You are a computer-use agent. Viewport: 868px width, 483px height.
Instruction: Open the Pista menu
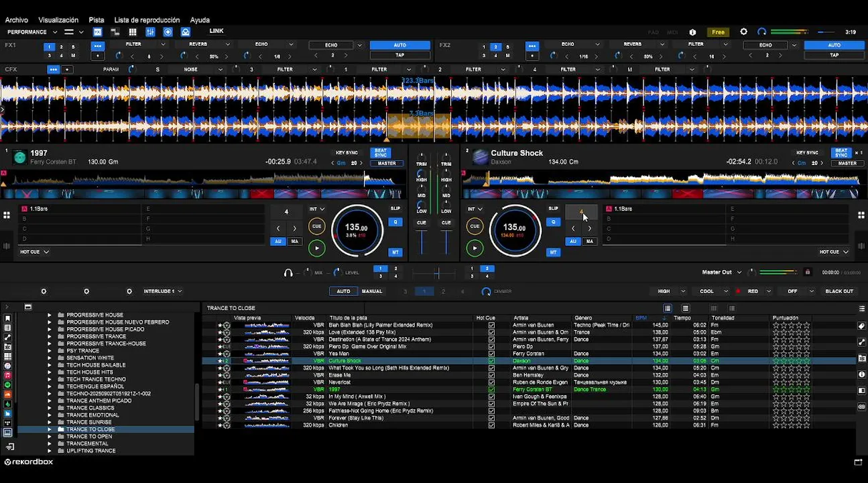(97, 20)
